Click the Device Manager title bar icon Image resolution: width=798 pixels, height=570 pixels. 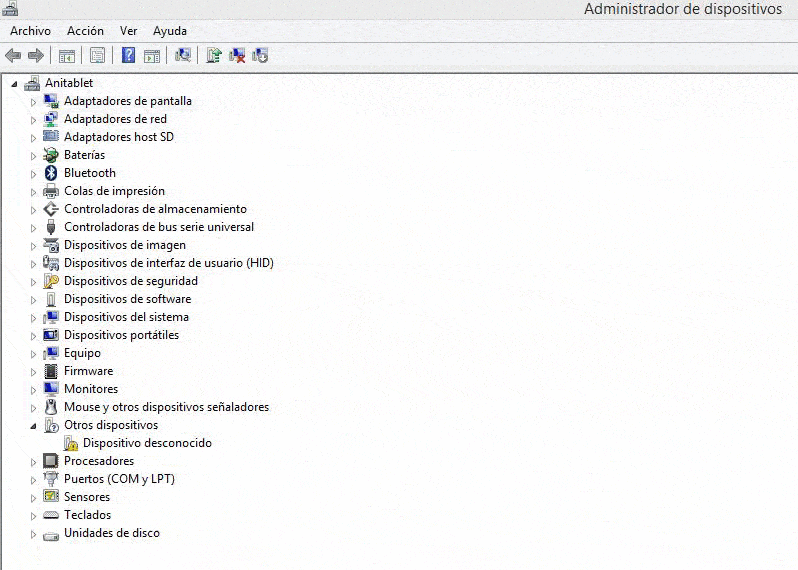9,8
